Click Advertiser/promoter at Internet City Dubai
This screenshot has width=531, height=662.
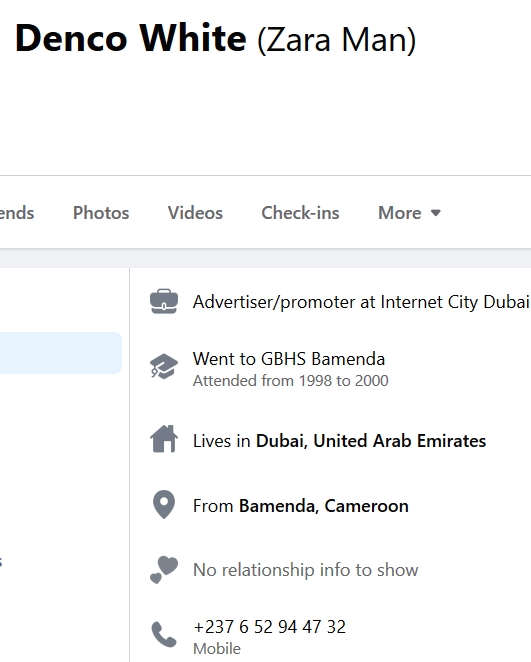pyautogui.click(x=361, y=302)
